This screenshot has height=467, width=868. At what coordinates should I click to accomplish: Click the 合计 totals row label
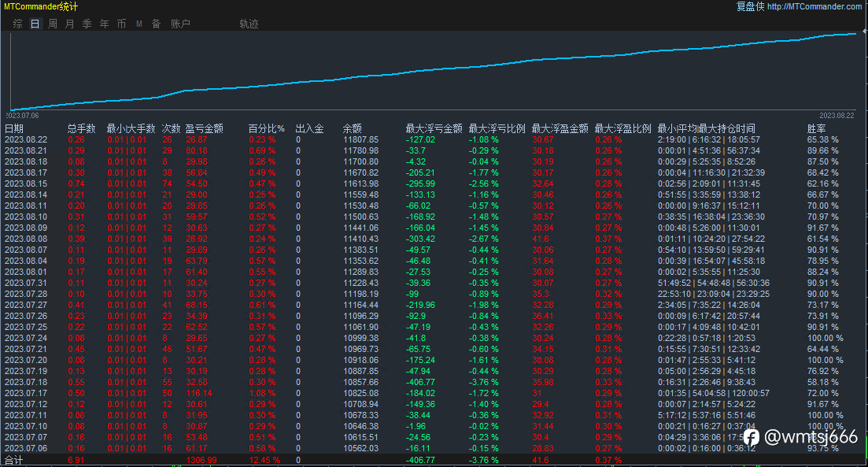14,461
